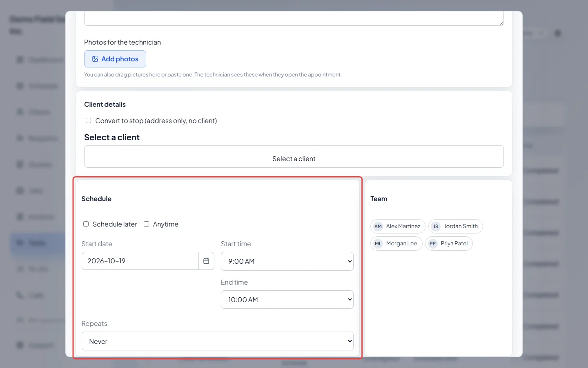The height and width of the screenshot is (368, 588).
Task: Tick Convert to stop checkbox
Action: [88, 121]
